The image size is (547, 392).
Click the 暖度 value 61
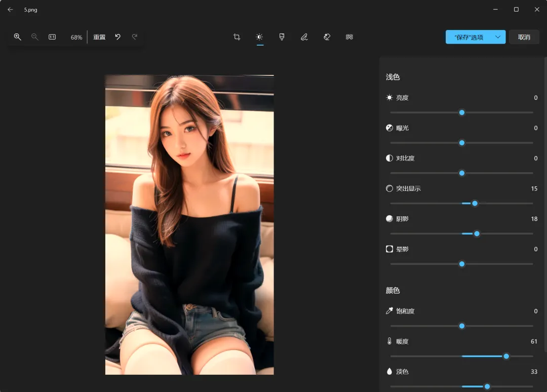pos(534,341)
